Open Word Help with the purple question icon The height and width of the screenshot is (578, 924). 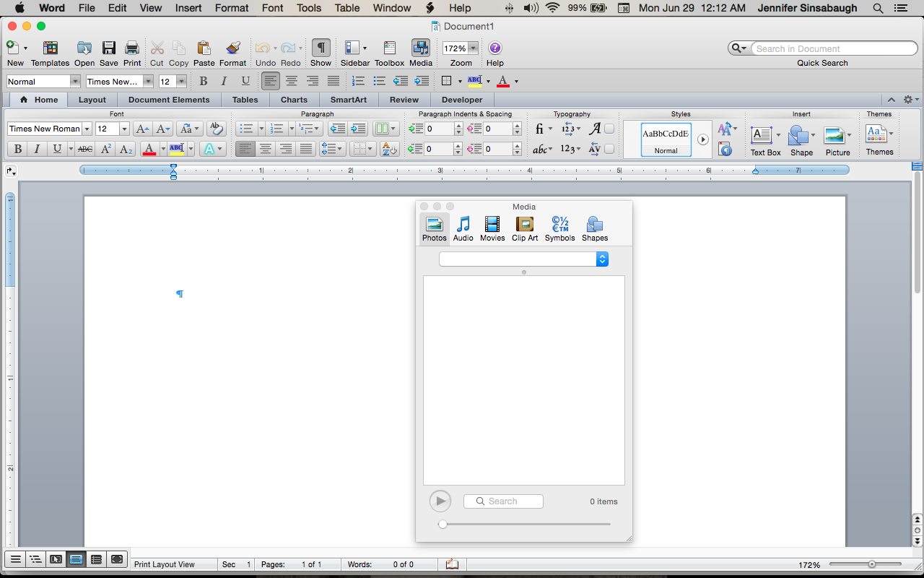click(x=495, y=48)
